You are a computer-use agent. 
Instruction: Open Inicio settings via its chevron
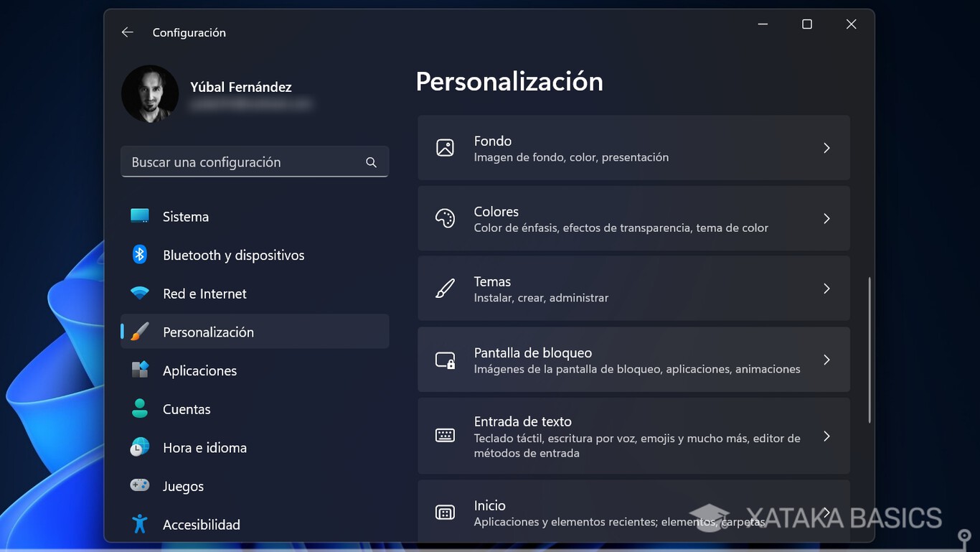pos(826,512)
